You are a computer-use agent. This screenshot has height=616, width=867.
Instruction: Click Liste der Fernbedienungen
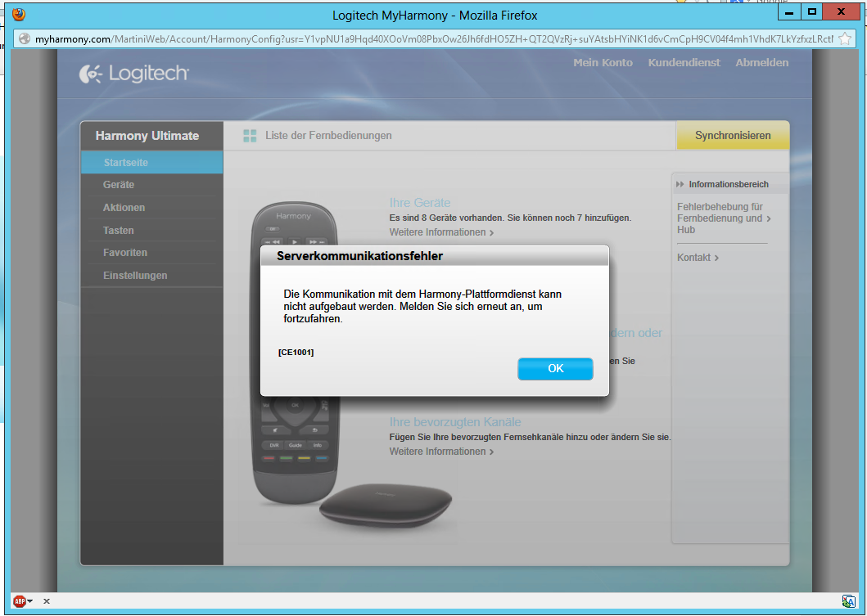328,135
